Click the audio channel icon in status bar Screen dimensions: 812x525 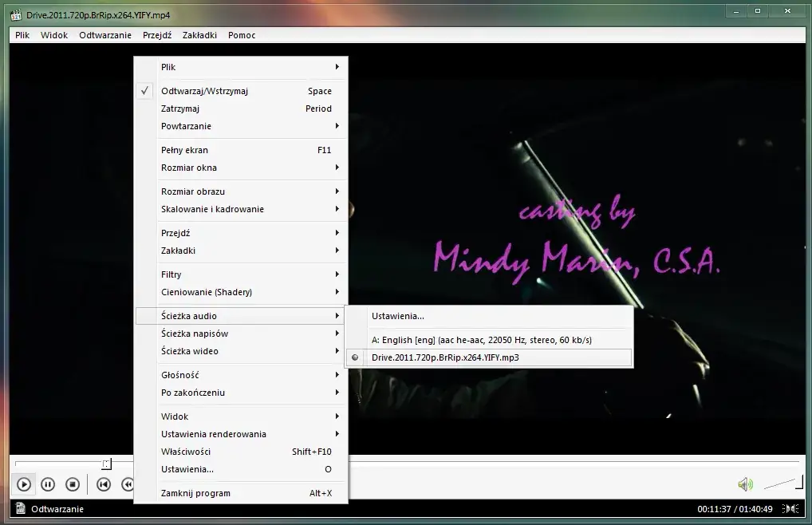click(790, 509)
